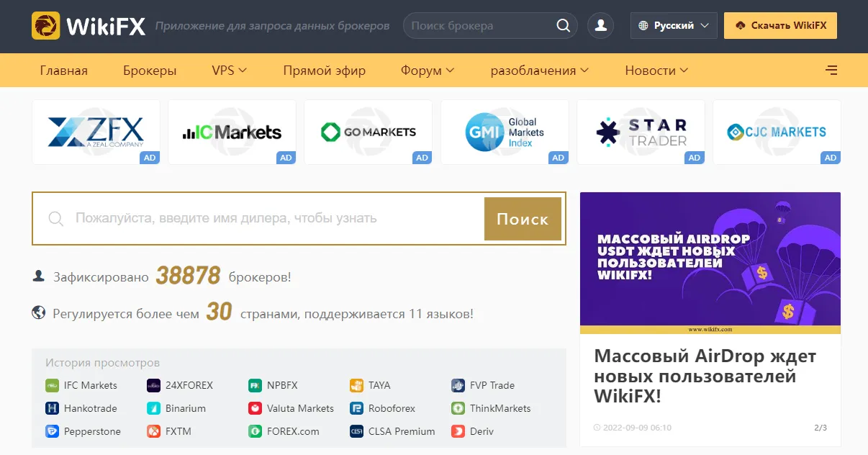868x455 pixels.
Task: Click the Roboforex broker icon
Action: (x=356, y=408)
